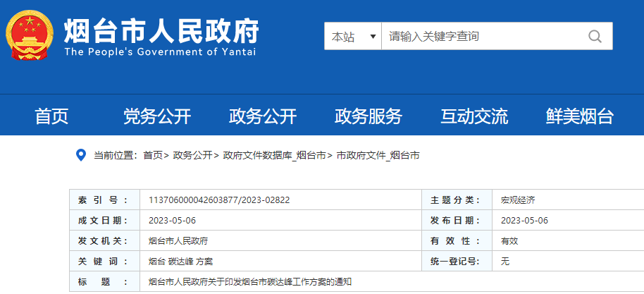Type in the keyword search field
The width and height of the screenshot is (644, 294).
(x=479, y=36)
